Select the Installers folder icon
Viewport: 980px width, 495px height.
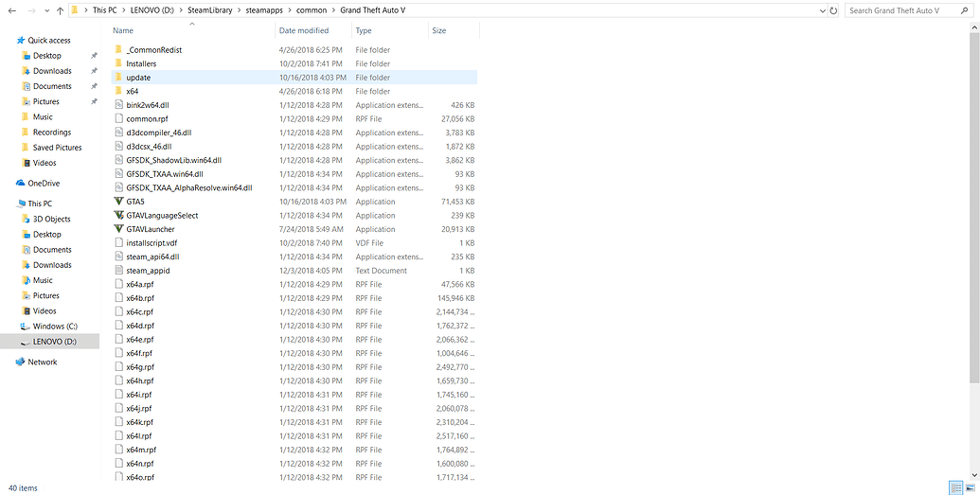[118, 63]
